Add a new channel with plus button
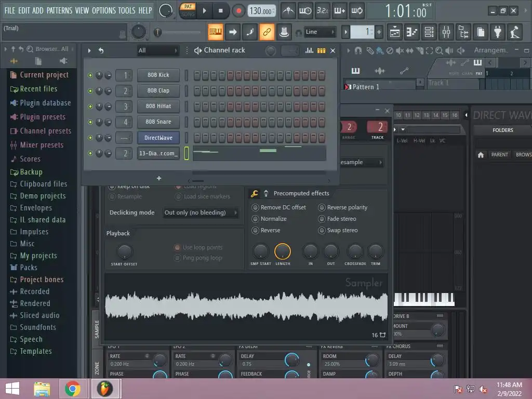The height and width of the screenshot is (399, 532). tap(159, 178)
